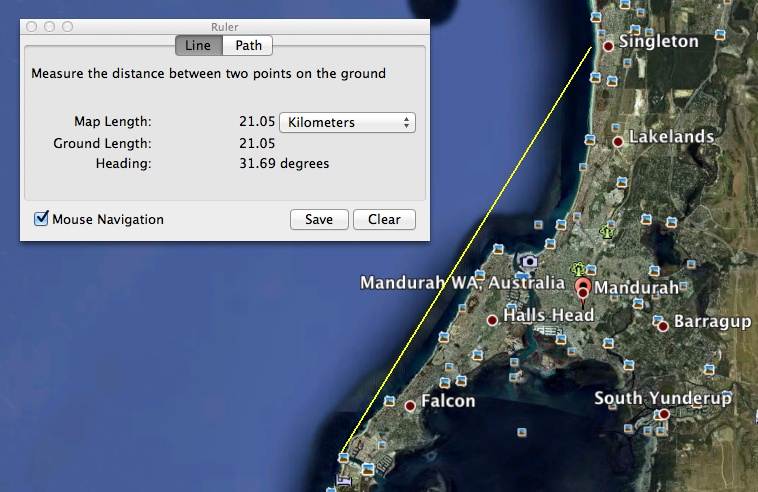Image resolution: width=758 pixels, height=492 pixels.
Task: Click the Ruler window title bar
Action: click(x=225, y=27)
